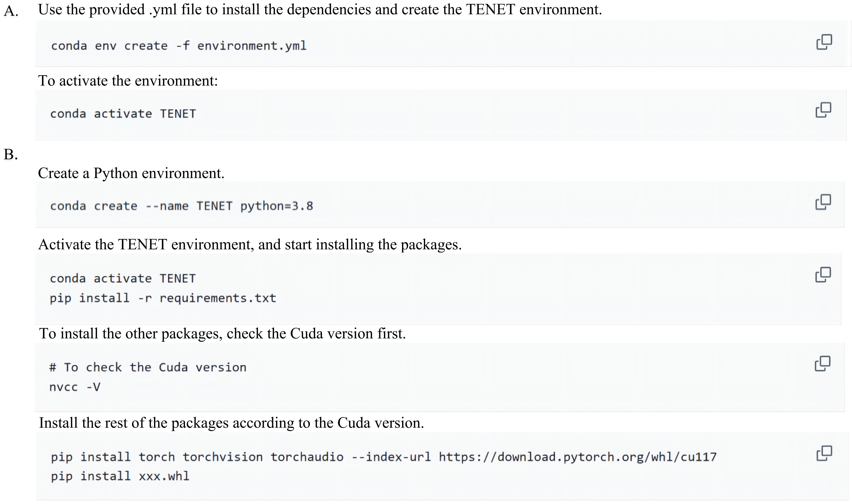The width and height of the screenshot is (852, 504).
Task: Copy the pip install torch command block
Action: (x=824, y=453)
